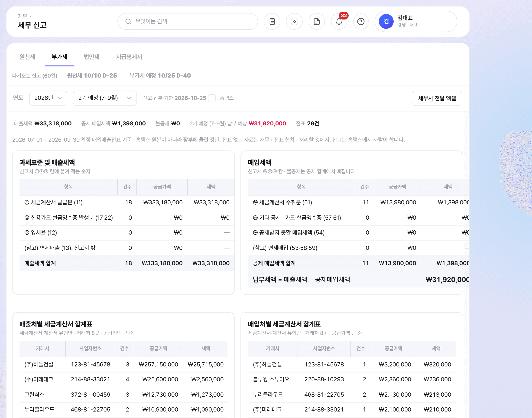The image size is (532, 418).
Task: Click 누리클라우드 in 매출처별 table
Action: point(39,409)
